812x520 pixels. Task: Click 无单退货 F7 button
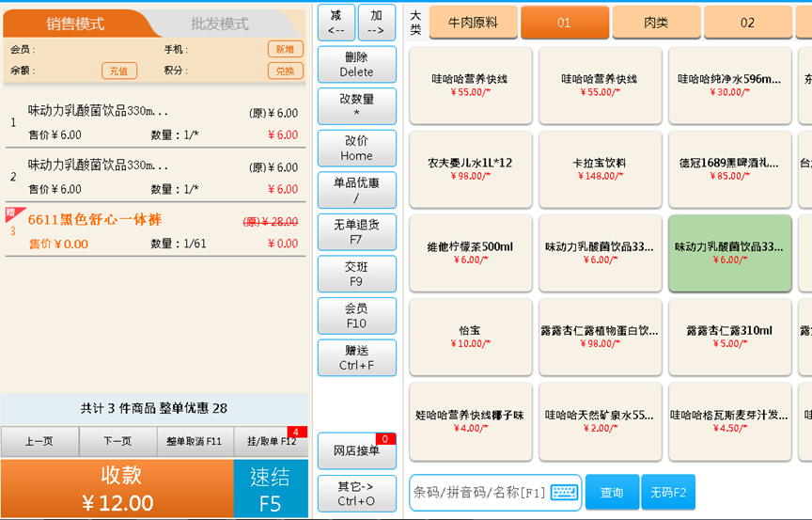(x=357, y=232)
